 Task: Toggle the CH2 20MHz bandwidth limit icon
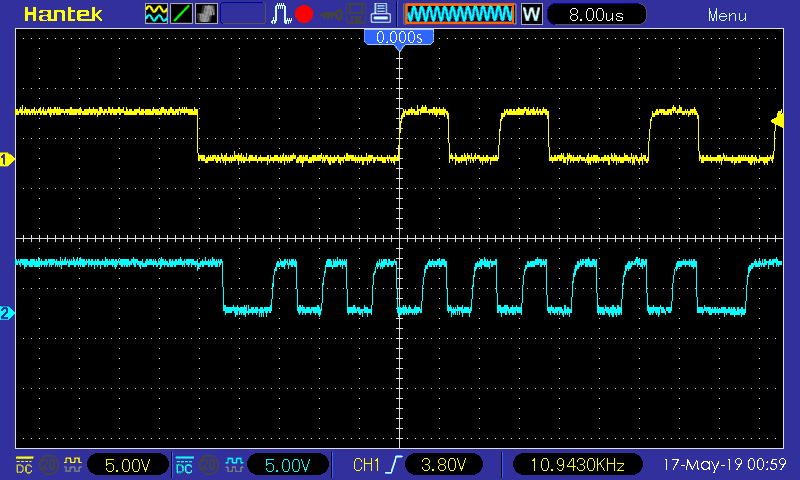pos(209,465)
